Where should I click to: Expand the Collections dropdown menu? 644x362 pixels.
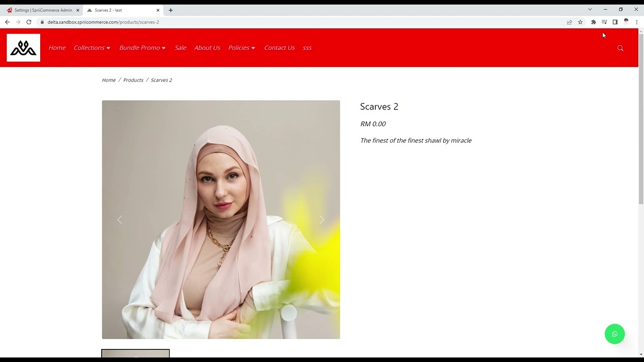[x=92, y=48]
